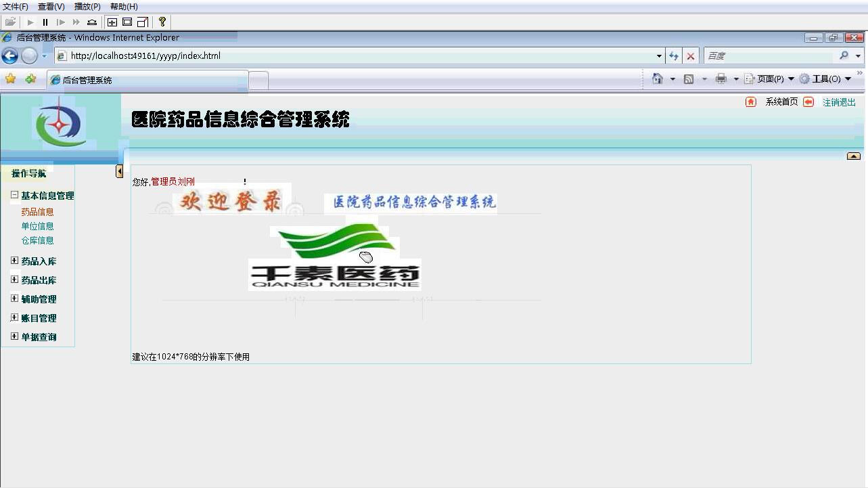Open the 页面(P) toolbar menu

point(769,79)
